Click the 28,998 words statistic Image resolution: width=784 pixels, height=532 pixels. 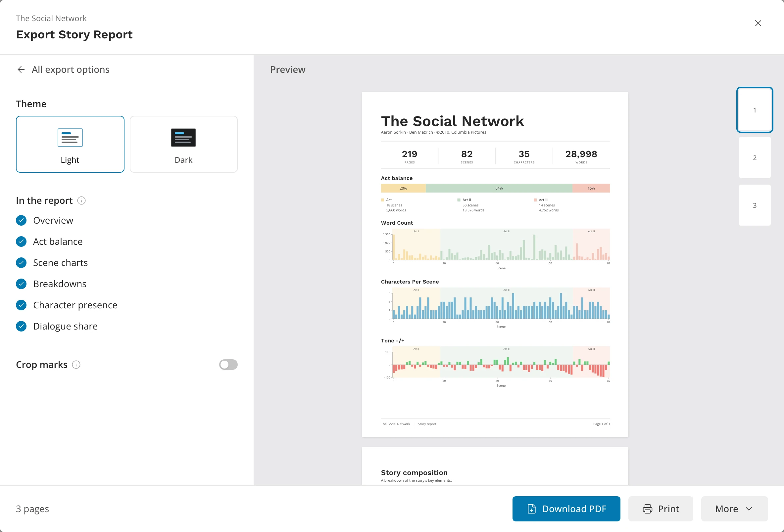coord(581,156)
